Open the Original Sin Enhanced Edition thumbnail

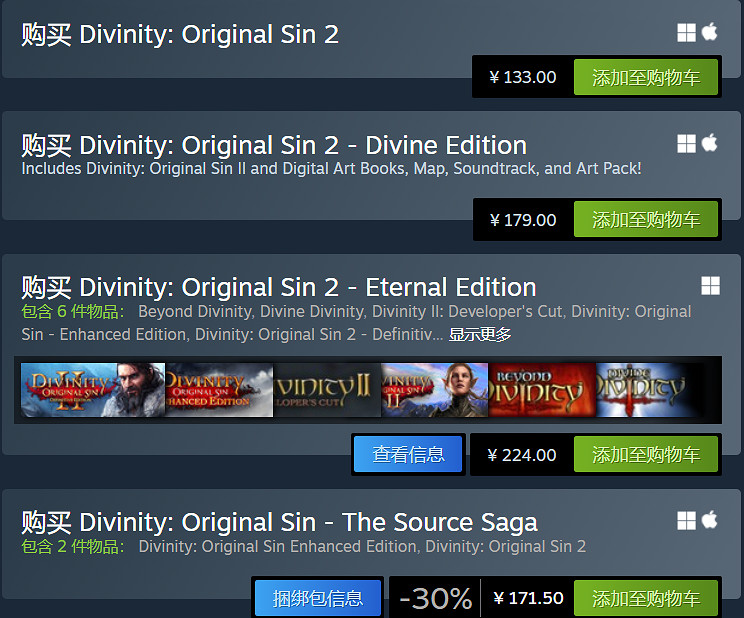[x=219, y=390]
